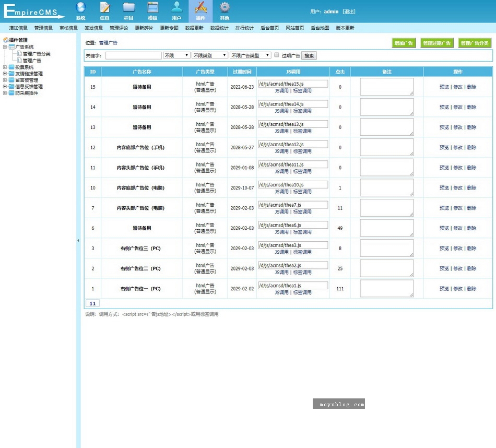Click the 搜索 search button
The width and height of the screenshot is (496, 448).
tap(309, 56)
